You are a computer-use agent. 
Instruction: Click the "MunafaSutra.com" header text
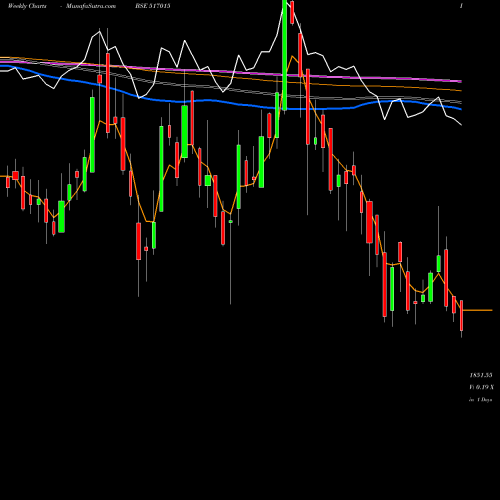point(91,6)
